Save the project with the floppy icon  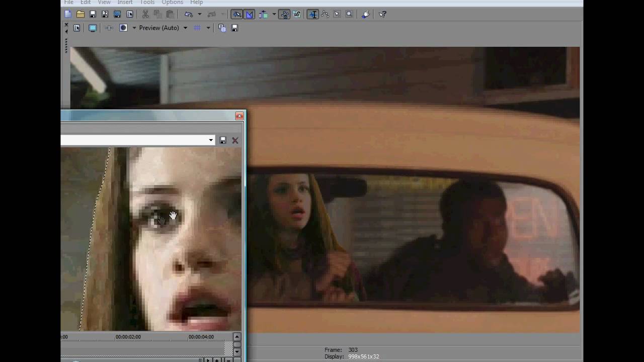[x=93, y=14]
